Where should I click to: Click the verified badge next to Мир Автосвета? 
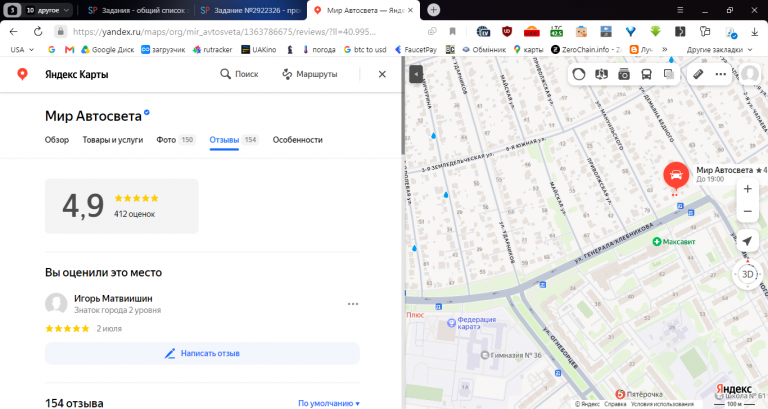pos(146,113)
